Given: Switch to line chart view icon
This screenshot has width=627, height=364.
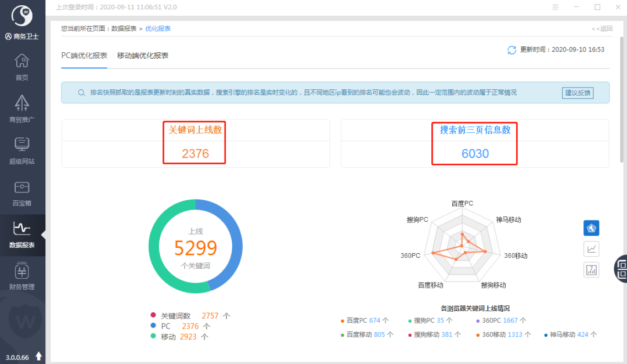Looking at the screenshot, I should [x=592, y=249].
